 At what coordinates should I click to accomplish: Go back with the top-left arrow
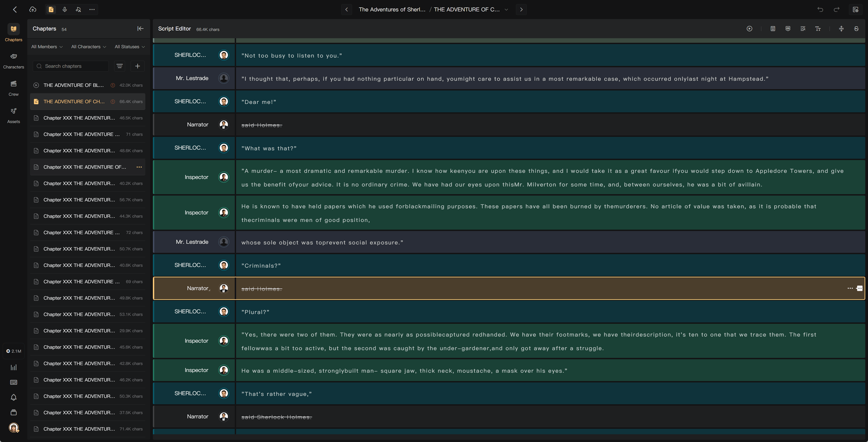coord(15,9)
